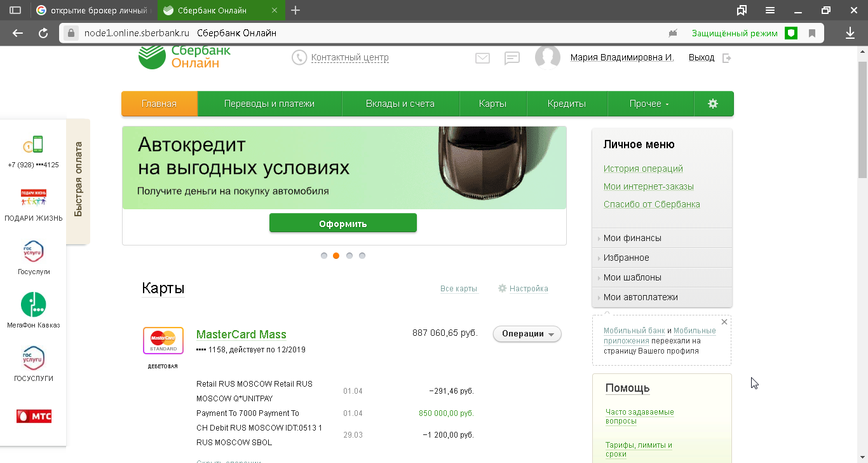The height and width of the screenshot is (463, 868).
Task: Go to the Вклады и счета tab
Action: pyautogui.click(x=400, y=104)
